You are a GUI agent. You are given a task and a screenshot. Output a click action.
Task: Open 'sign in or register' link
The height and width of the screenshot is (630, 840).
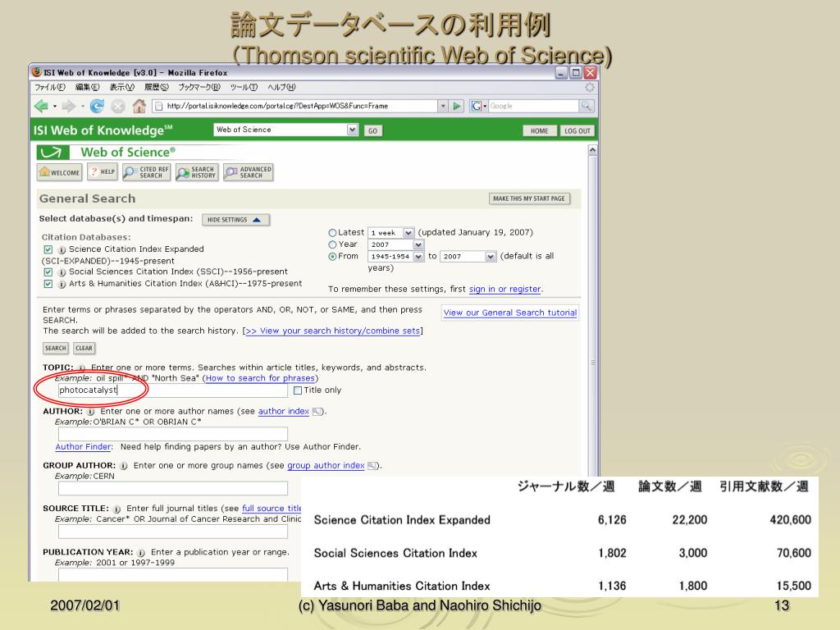(x=504, y=290)
